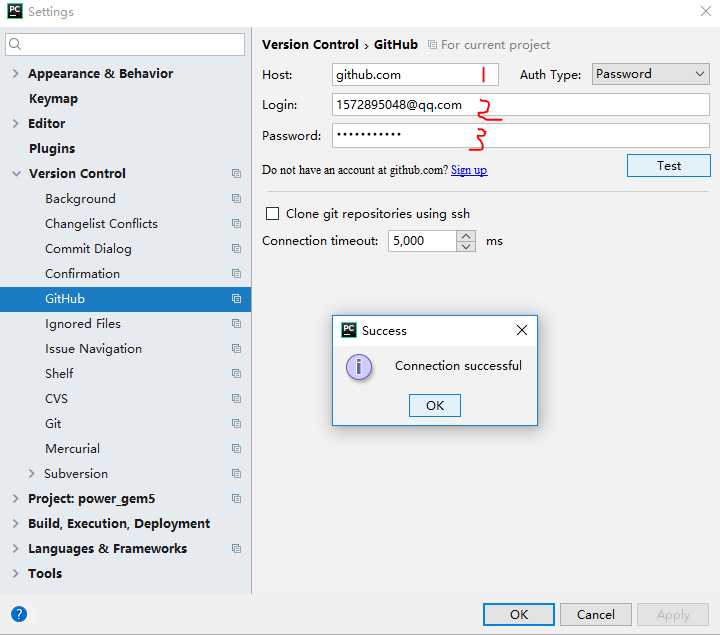The height and width of the screenshot is (635, 720).
Task: Click the per-project icon in Changelist Conflicts row
Action: (236, 224)
